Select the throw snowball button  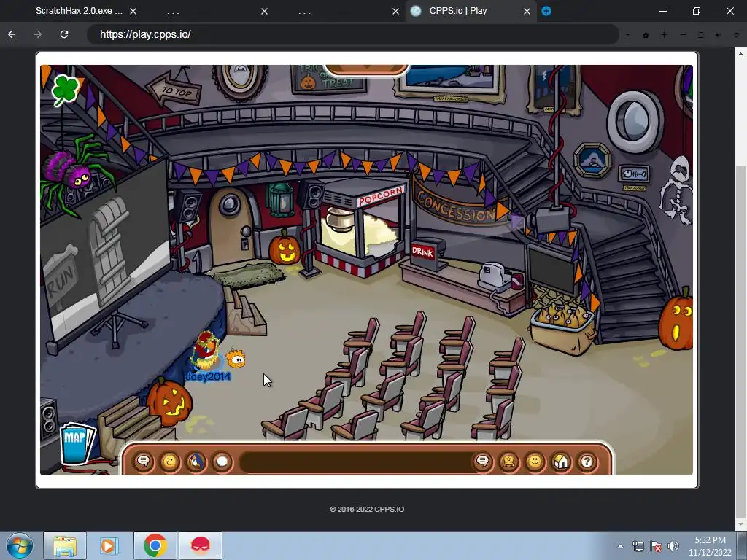222,462
